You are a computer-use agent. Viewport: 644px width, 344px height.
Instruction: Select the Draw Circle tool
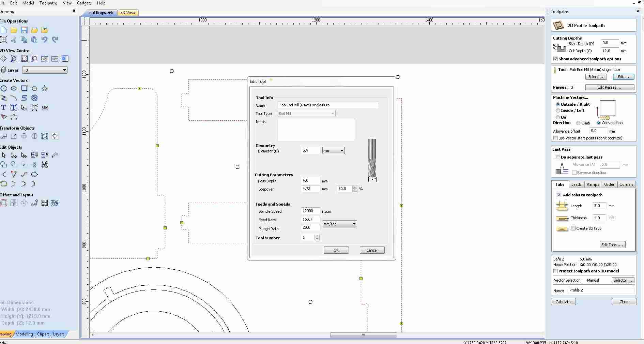click(x=3, y=88)
